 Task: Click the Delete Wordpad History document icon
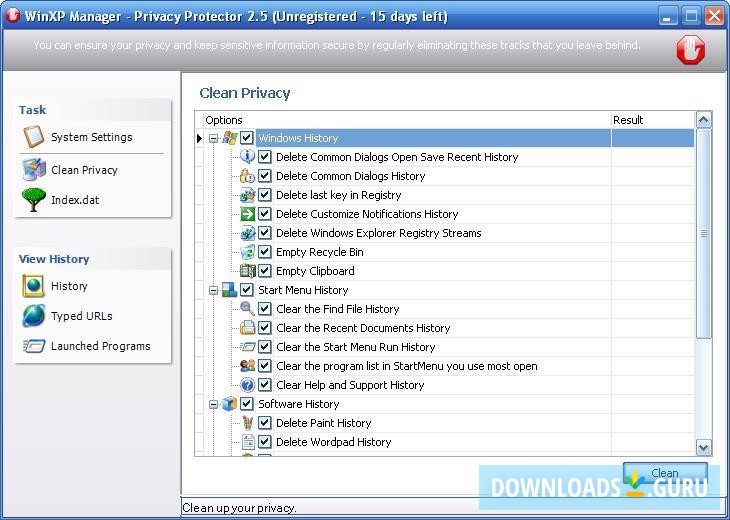click(x=248, y=442)
